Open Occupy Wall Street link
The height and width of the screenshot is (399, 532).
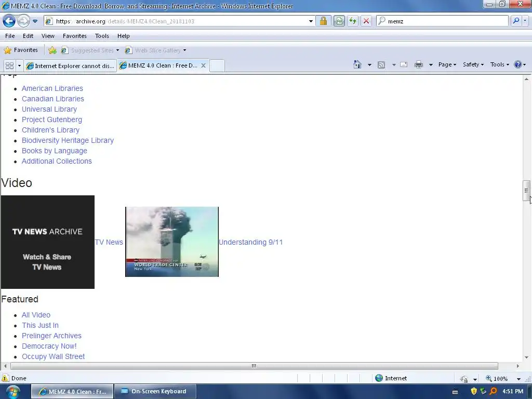click(54, 356)
